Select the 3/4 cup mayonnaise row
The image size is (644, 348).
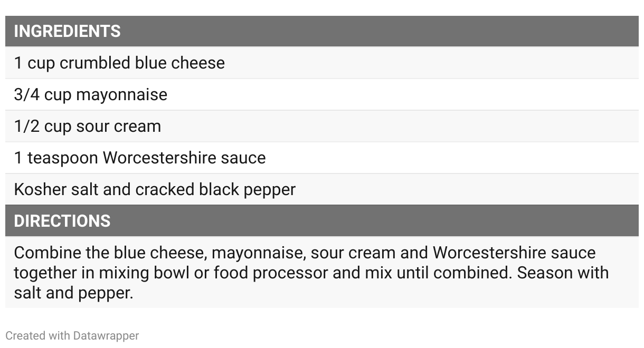322,94
